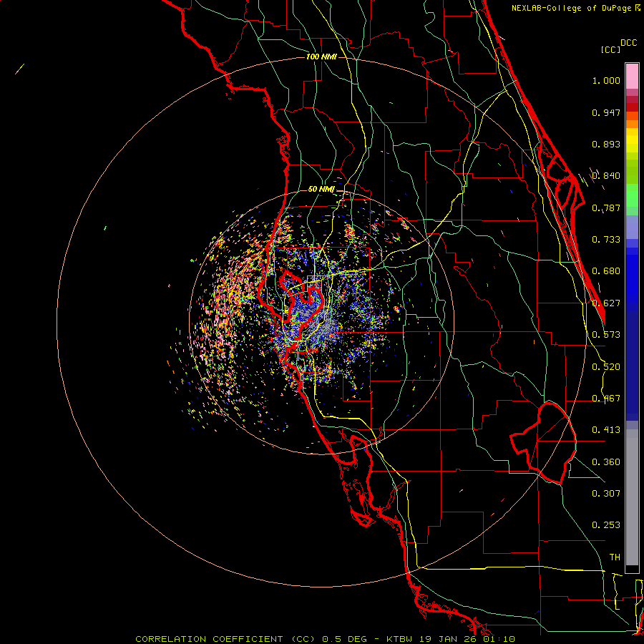
Task: Click the 0.307 value on color scale
Action: pyautogui.click(x=606, y=493)
